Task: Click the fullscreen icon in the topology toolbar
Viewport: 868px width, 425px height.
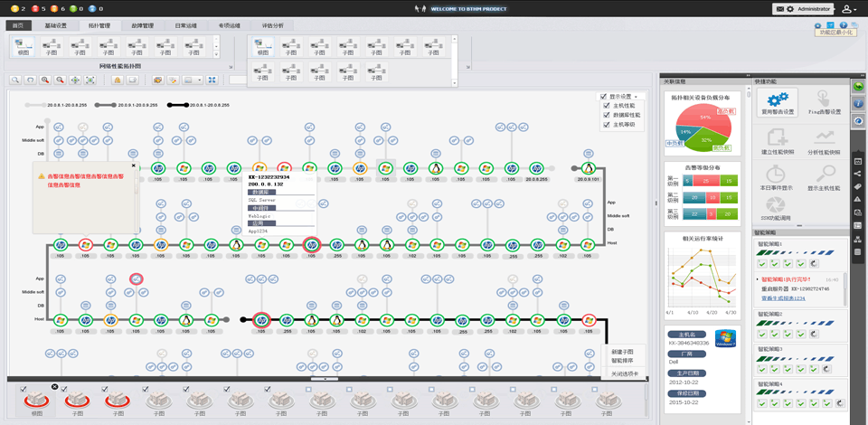Action: (212, 80)
